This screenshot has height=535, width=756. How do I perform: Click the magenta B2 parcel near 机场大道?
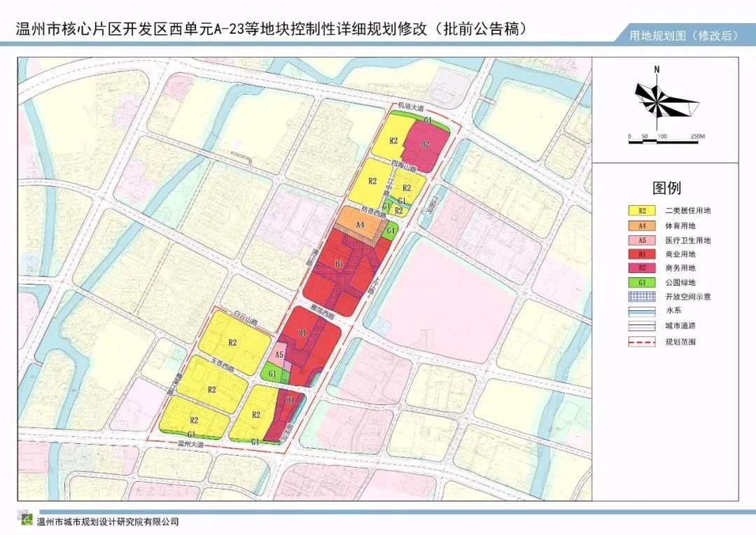(426, 144)
